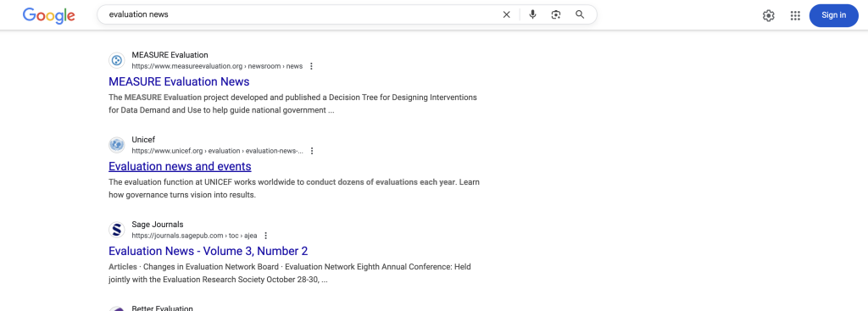This screenshot has height=311, width=868.
Task: Sign in to Google account
Action: click(834, 15)
